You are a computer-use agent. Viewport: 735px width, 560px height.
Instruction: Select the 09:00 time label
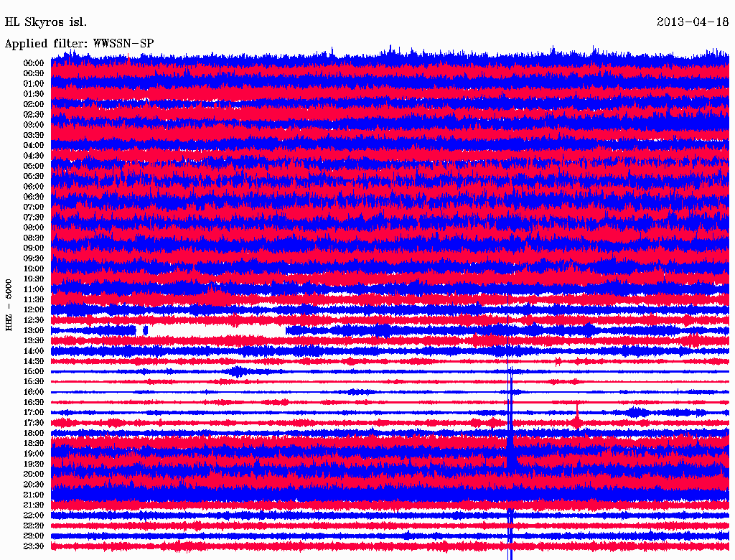[34, 248]
